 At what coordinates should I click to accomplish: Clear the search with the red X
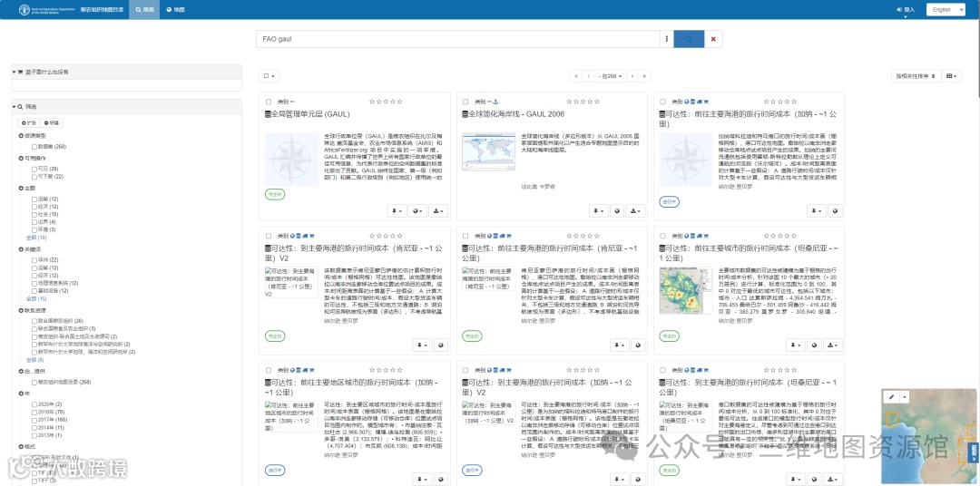(x=712, y=39)
